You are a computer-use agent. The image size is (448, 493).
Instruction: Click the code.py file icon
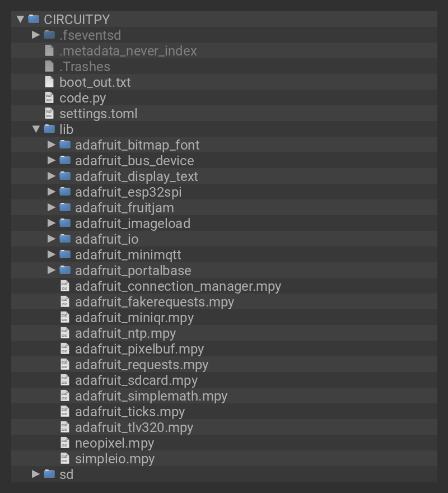click(49, 97)
